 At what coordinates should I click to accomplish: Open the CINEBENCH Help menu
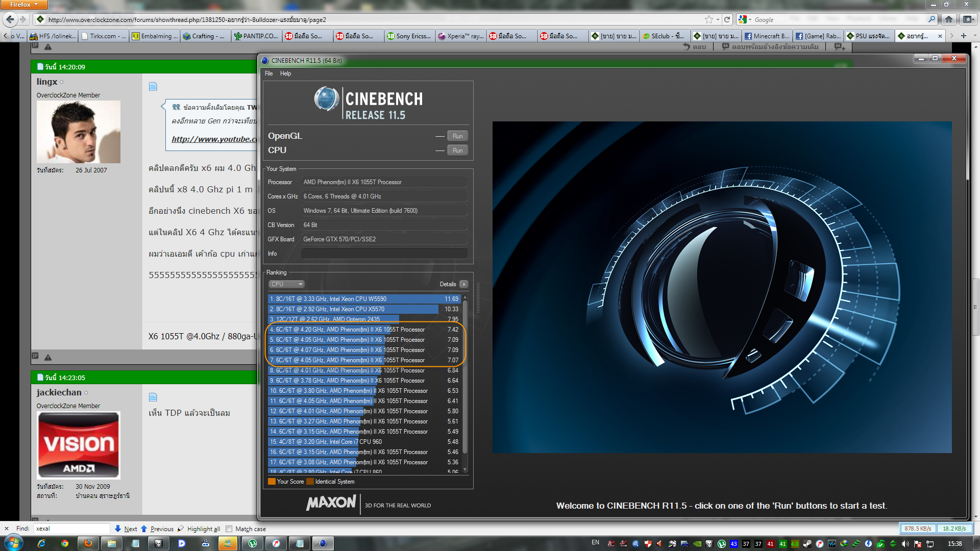tap(285, 73)
